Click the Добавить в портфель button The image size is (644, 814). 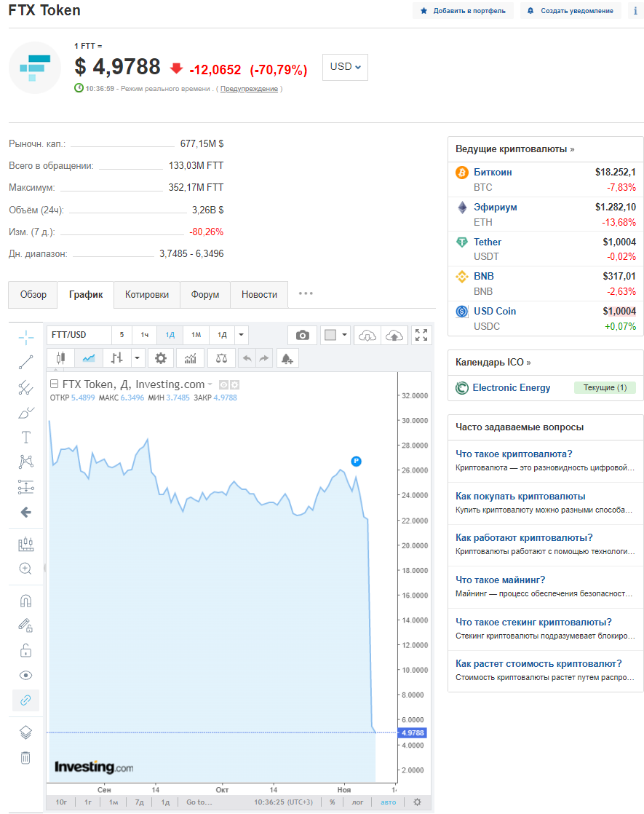(x=463, y=11)
